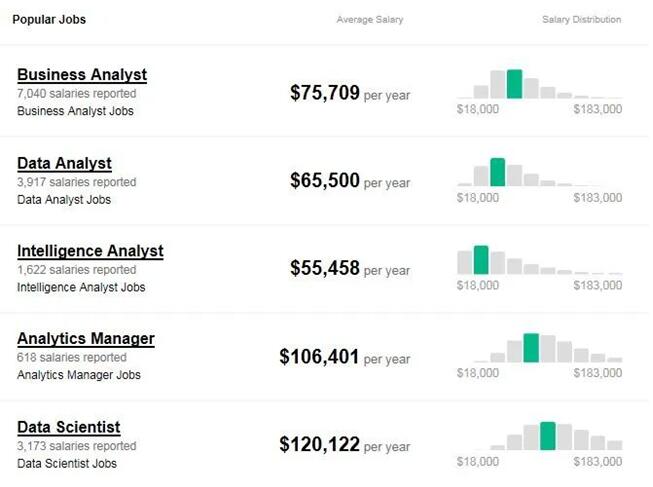
Task: Open the Data Scientist job title link
Action: (69, 427)
